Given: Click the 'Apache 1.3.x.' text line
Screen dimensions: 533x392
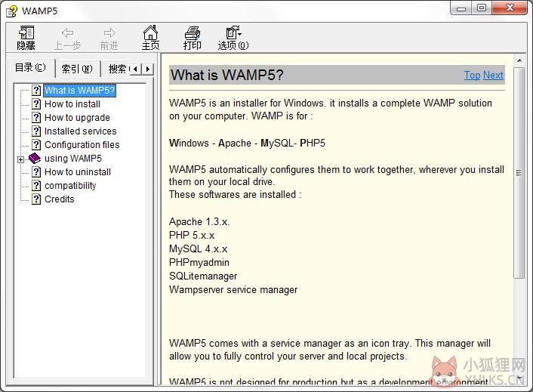Looking at the screenshot, I should click(x=199, y=222).
